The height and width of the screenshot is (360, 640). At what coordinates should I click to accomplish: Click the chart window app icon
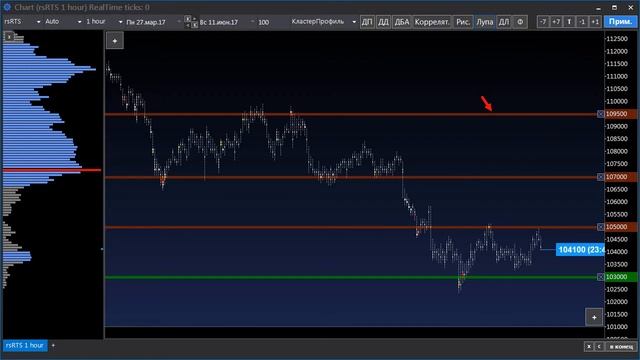7,7
